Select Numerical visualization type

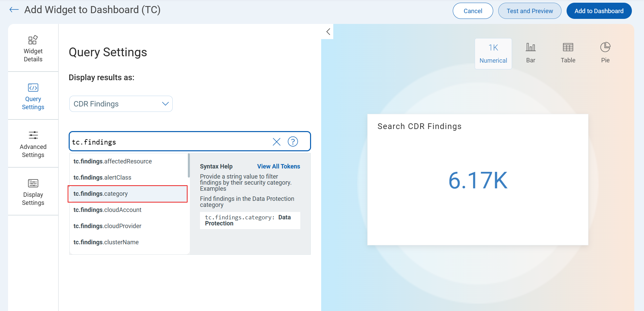point(493,54)
